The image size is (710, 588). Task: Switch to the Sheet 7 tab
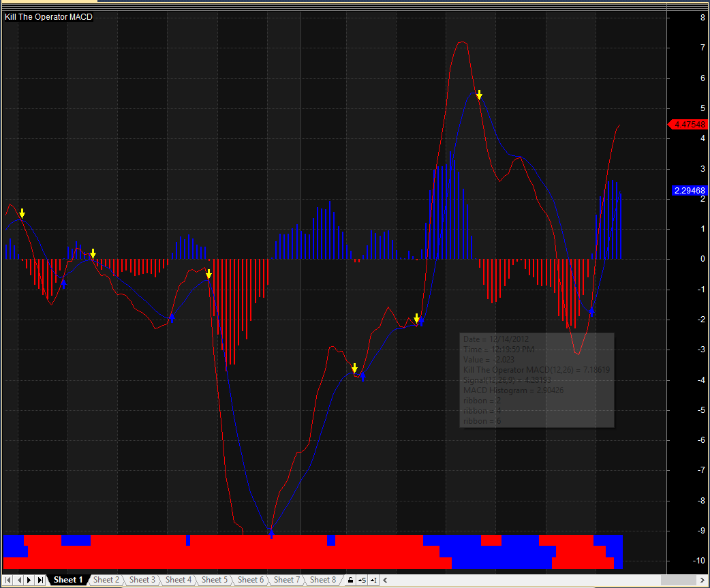pyautogui.click(x=287, y=580)
